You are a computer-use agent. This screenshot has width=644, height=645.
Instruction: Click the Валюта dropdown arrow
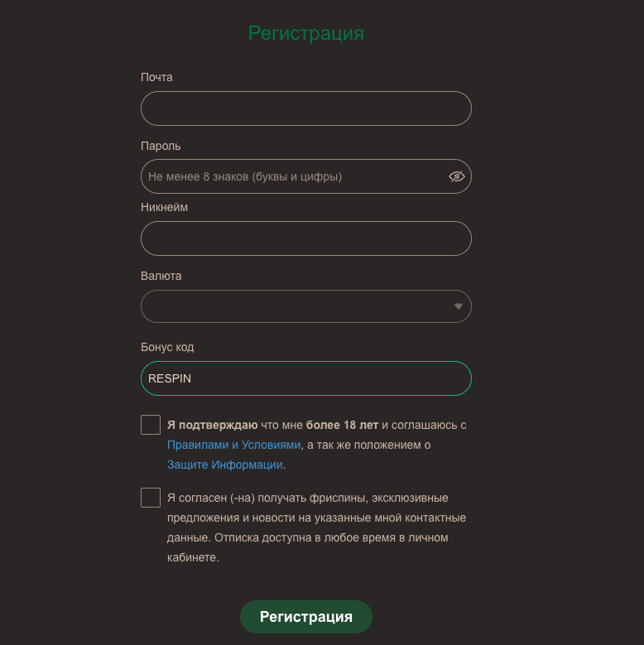[x=459, y=306]
